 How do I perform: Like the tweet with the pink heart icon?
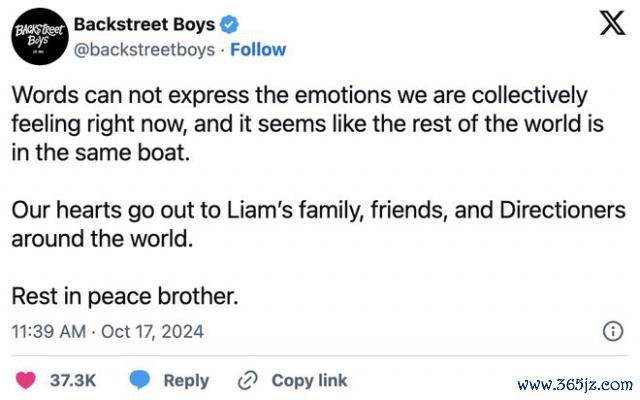tap(25, 380)
